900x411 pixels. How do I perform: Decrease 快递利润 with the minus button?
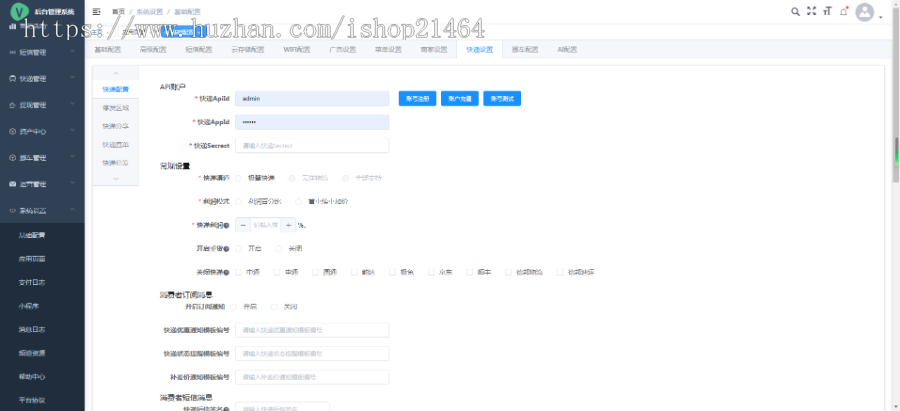pyautogui.click(x=243, y=226)
